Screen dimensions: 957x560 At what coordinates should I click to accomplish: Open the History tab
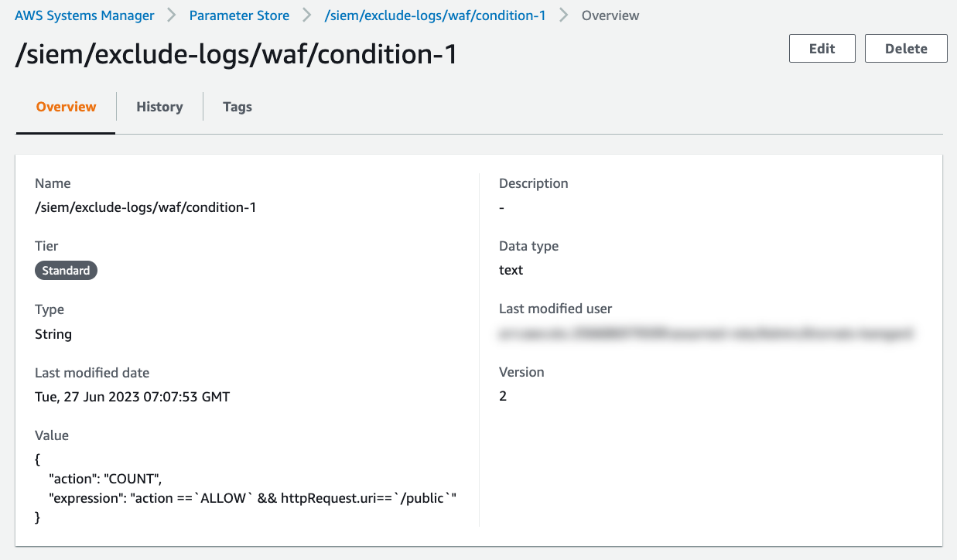[x=159, y=107]
